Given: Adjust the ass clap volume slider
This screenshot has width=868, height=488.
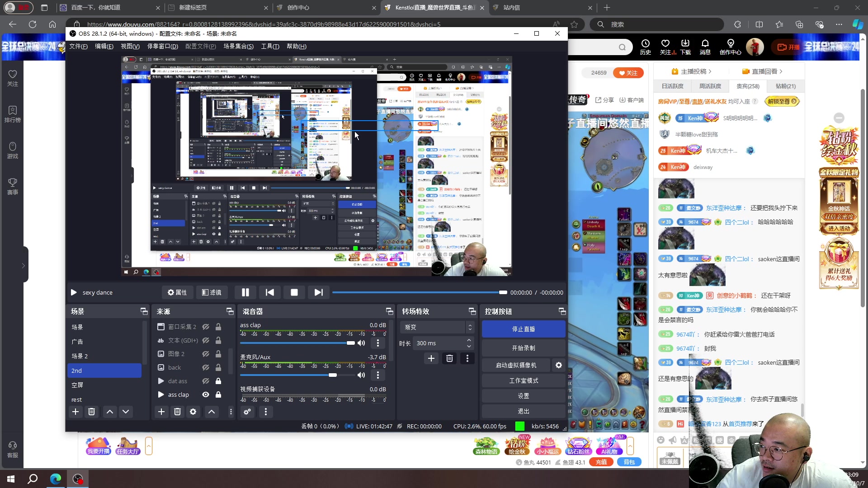Looking at the screenshot, I should [x=297, y=343].
